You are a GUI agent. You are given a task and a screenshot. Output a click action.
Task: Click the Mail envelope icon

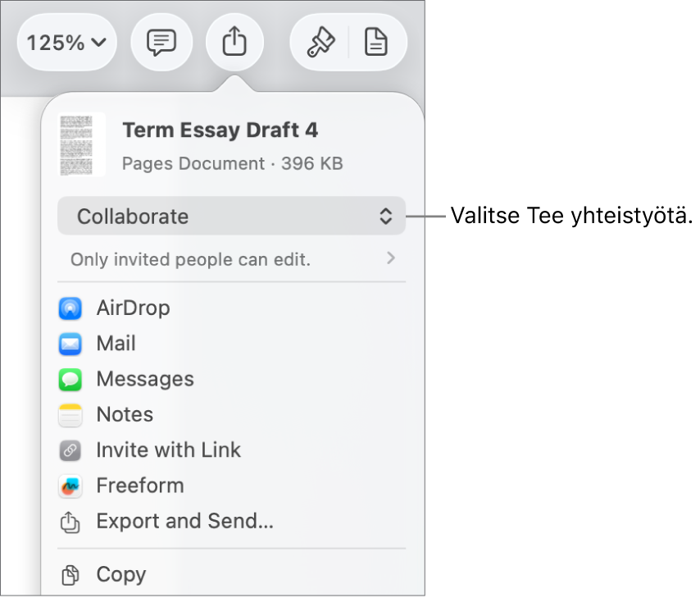point(70,345)
